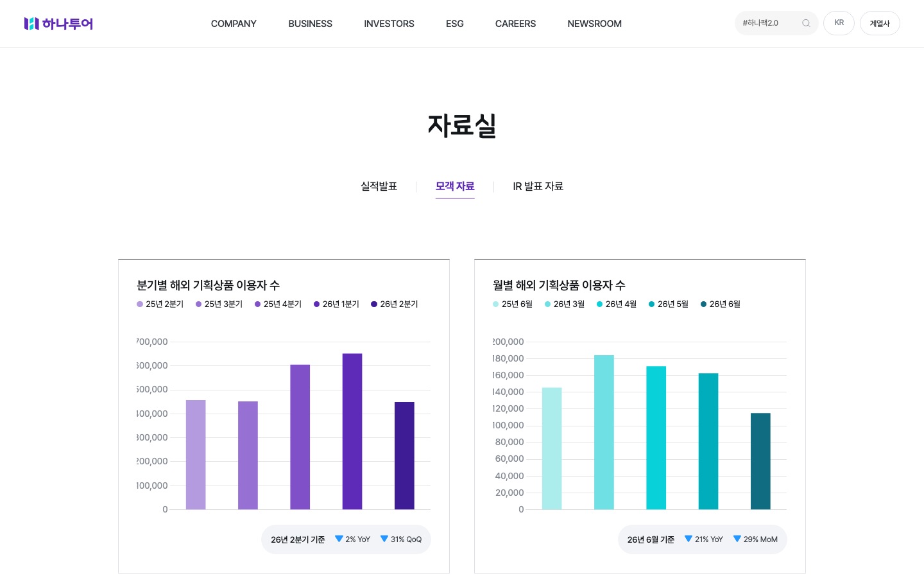
Task: Toggle the 25년 4분기 legend item
Action: pyautogui.click(x=278, y=304)
